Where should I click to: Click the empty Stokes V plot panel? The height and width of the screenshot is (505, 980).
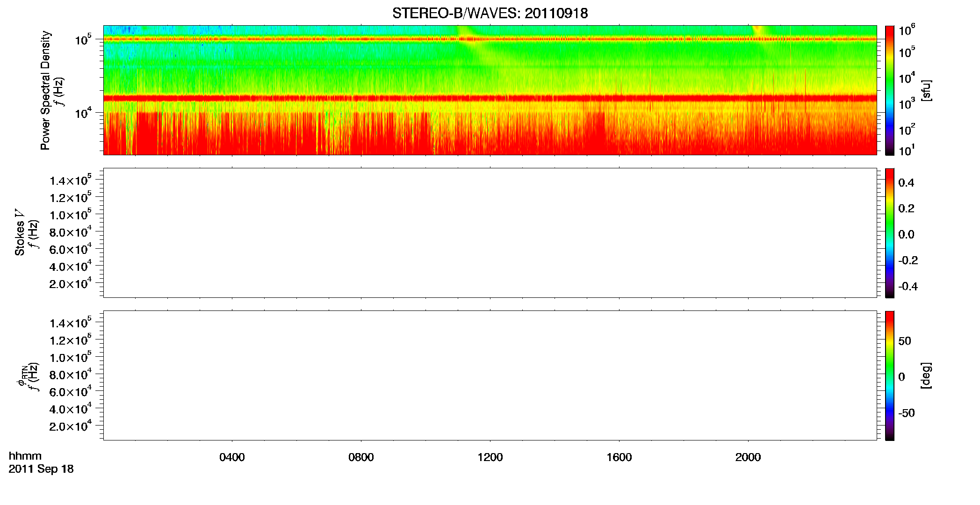pyautogui.click(x=490, y=233)
